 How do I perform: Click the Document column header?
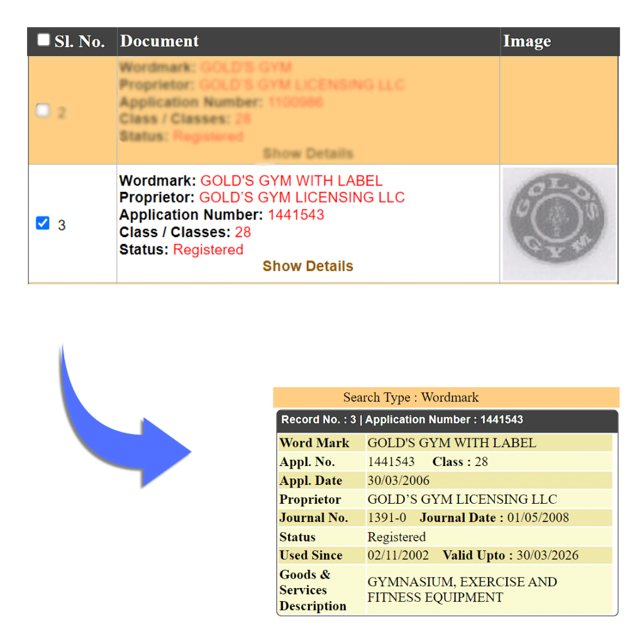[x=160, y=42]
